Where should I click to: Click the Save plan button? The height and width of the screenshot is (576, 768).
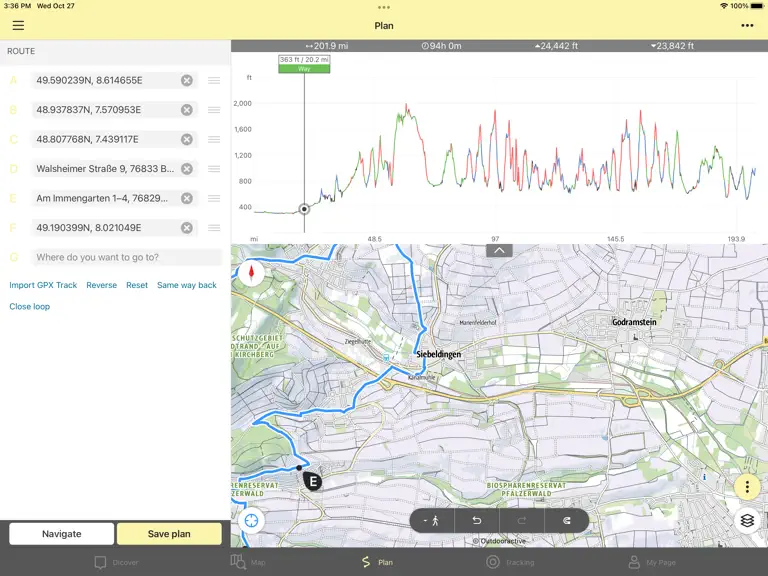pyautogui.click(x=169, y=534)
